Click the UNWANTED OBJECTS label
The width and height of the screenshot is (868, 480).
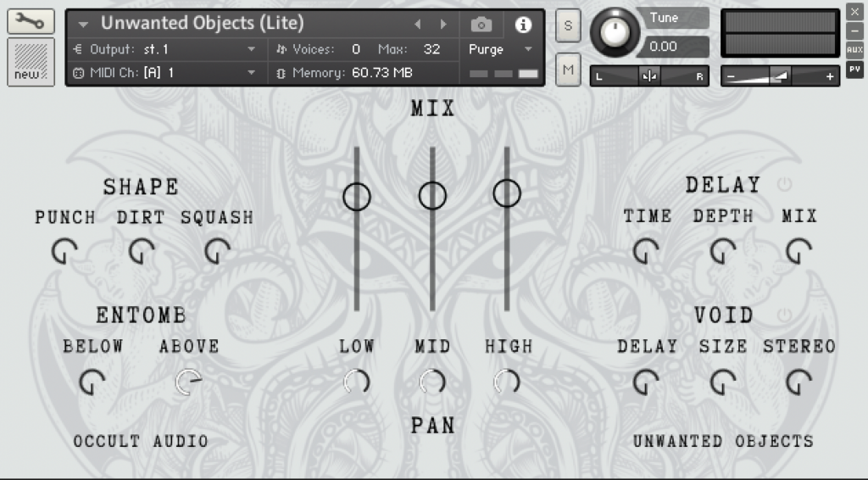tap(723, 441)
